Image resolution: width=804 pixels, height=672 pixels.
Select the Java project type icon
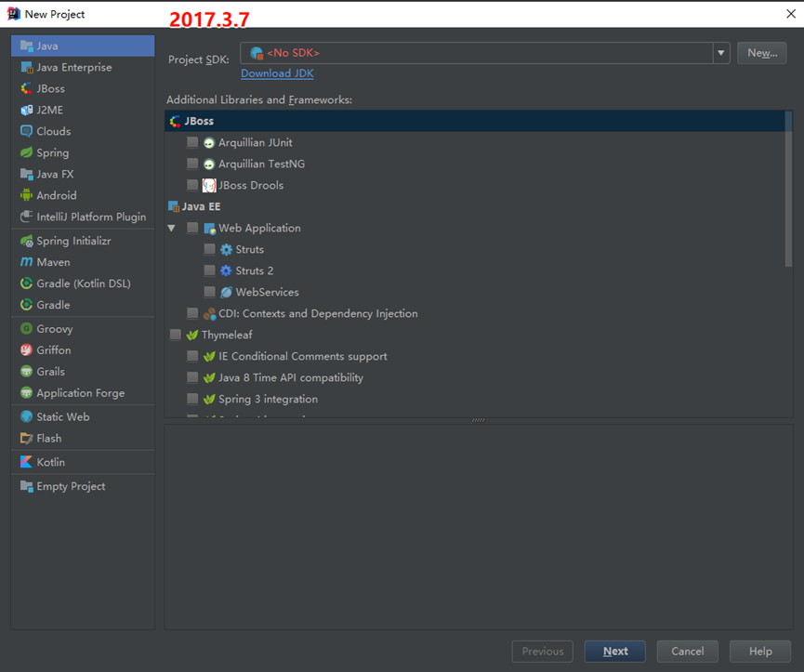pyautogui.click(x=27, y=46)
